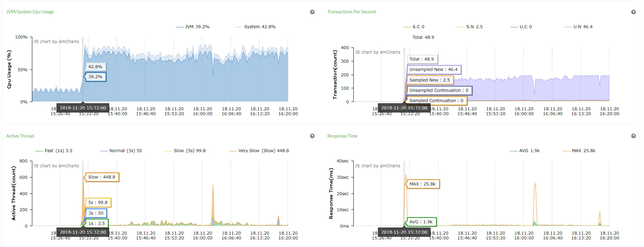Toggle Slow (5s) series in Active Thread legend

(x=185, y=151)
